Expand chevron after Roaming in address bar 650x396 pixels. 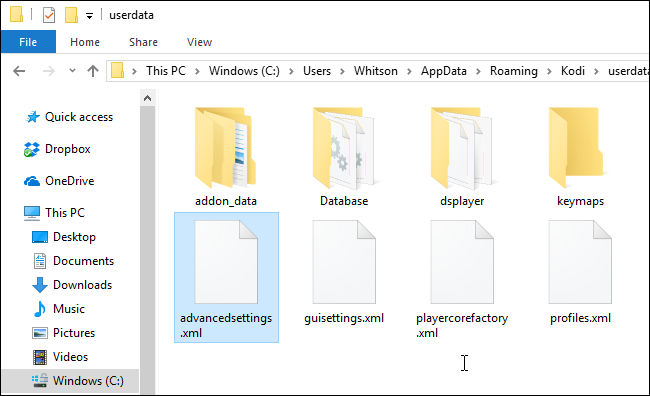click(x=549, y=71)
